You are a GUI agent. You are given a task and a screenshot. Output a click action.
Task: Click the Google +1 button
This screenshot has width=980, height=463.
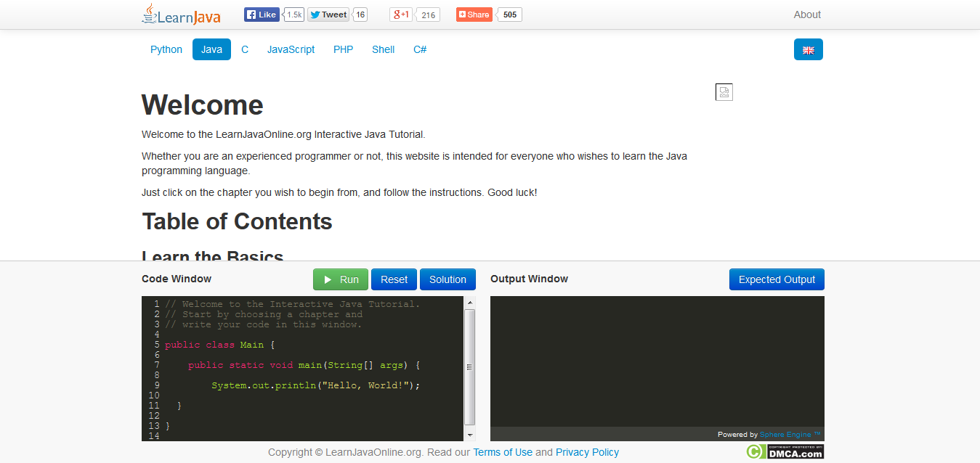(x=402, y=15)
